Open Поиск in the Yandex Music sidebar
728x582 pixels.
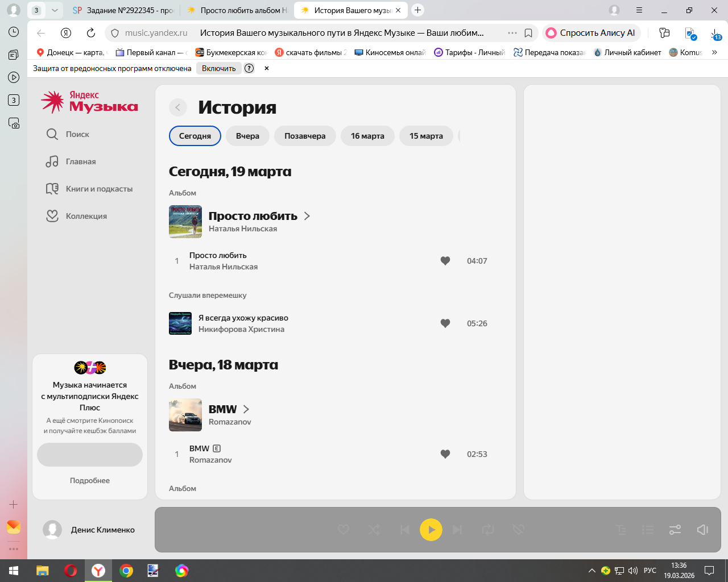tap(68, 134)
